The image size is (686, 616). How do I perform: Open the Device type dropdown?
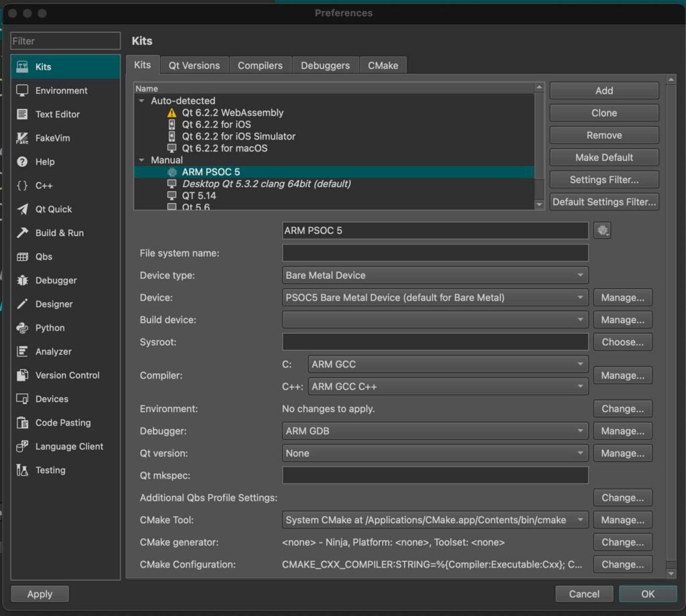pos(435,275)
